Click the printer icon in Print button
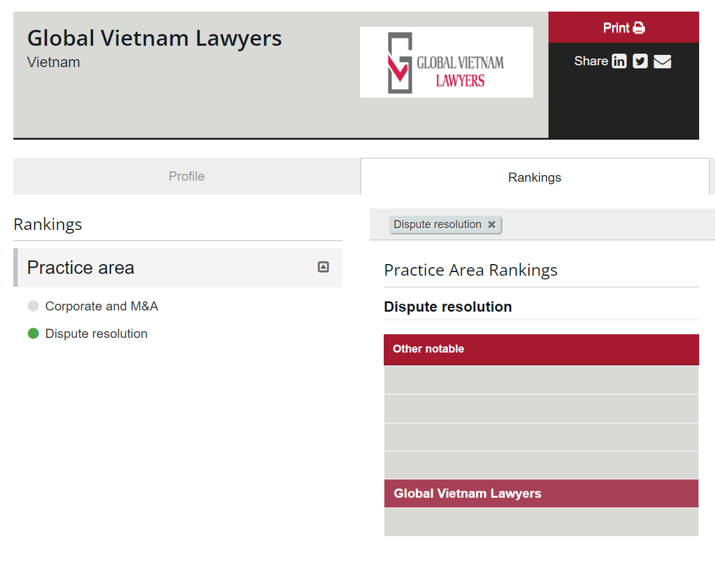Image resolution: width=715 pixels, height=588 pixels. (x=639, y=28)
